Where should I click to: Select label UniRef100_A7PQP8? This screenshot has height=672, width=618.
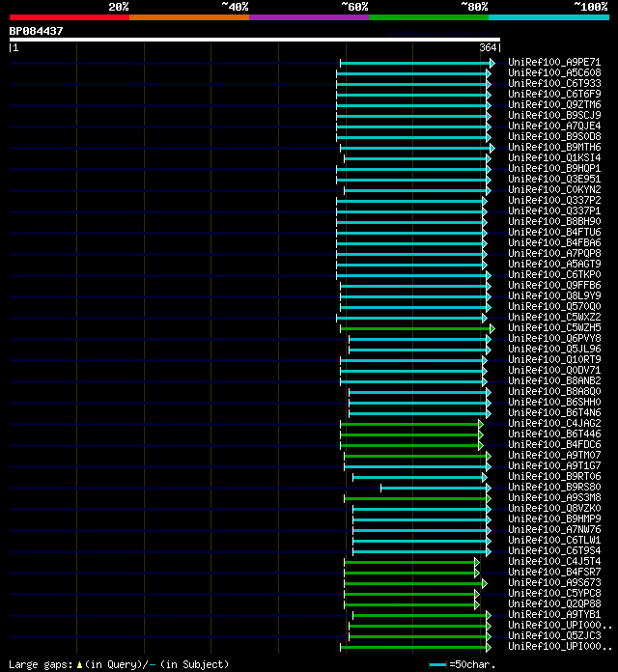[554, 253]
